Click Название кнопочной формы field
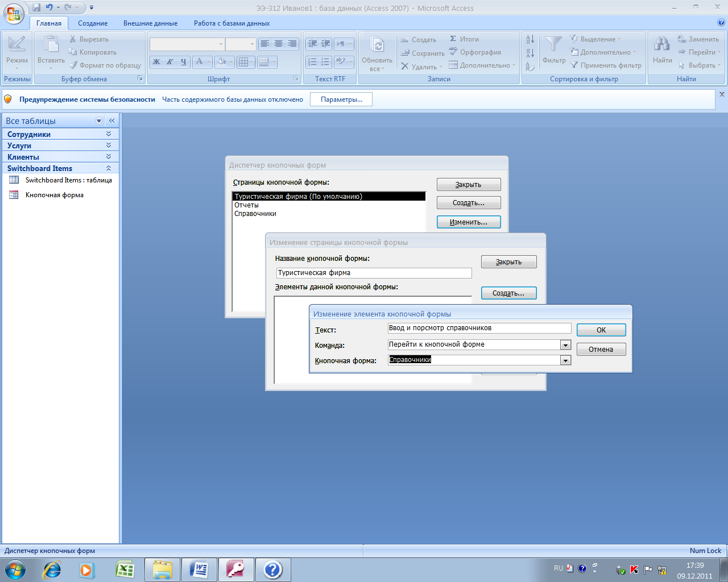Image resolution: width=728 pixels, height=582 pixels. (374, 273)
